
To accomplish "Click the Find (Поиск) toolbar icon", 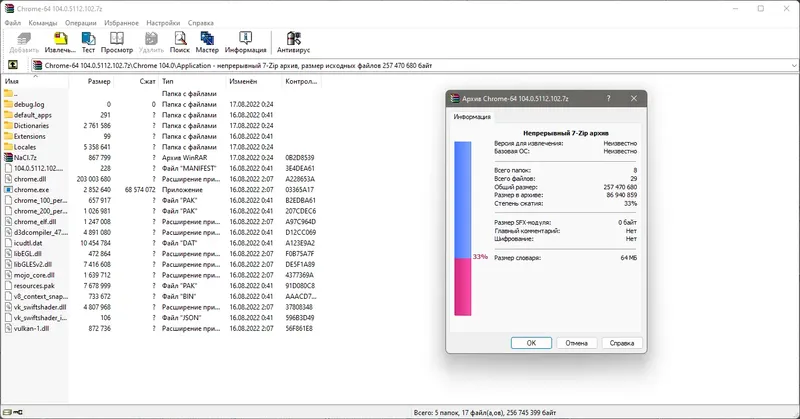I will [x=180, y=39].
